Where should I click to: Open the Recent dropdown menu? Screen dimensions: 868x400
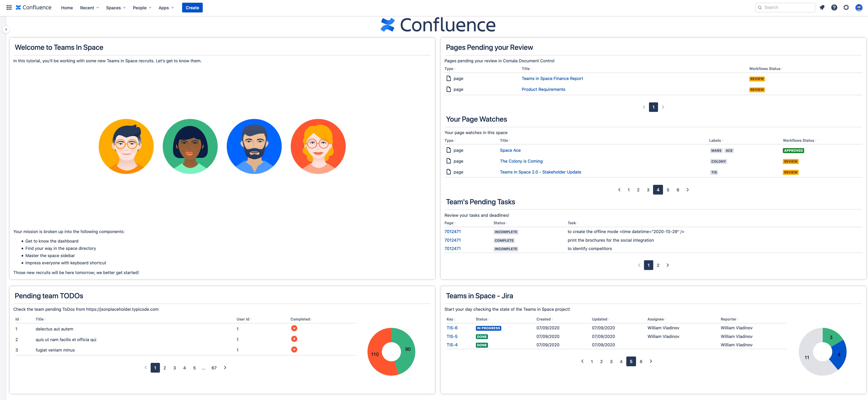click(89, 8)
